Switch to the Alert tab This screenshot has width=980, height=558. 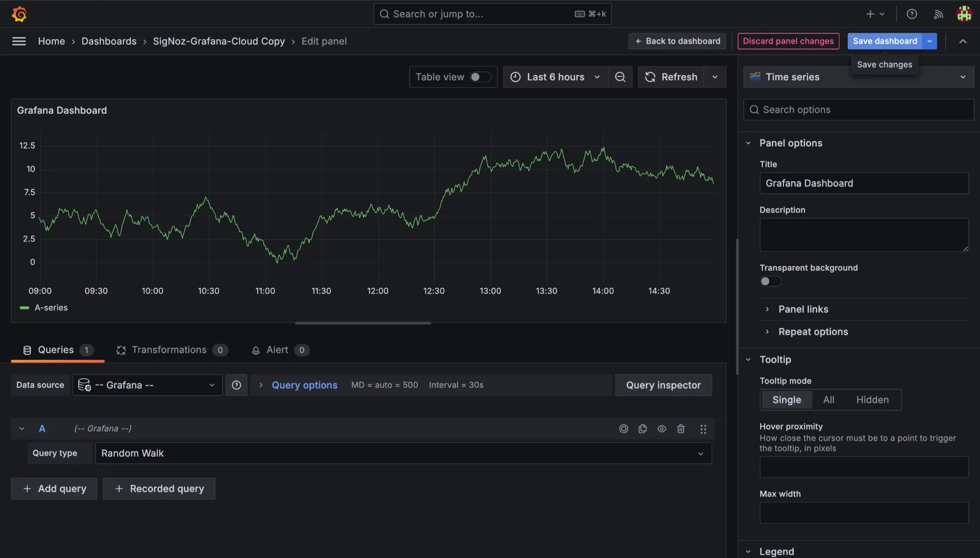[280, 350]
